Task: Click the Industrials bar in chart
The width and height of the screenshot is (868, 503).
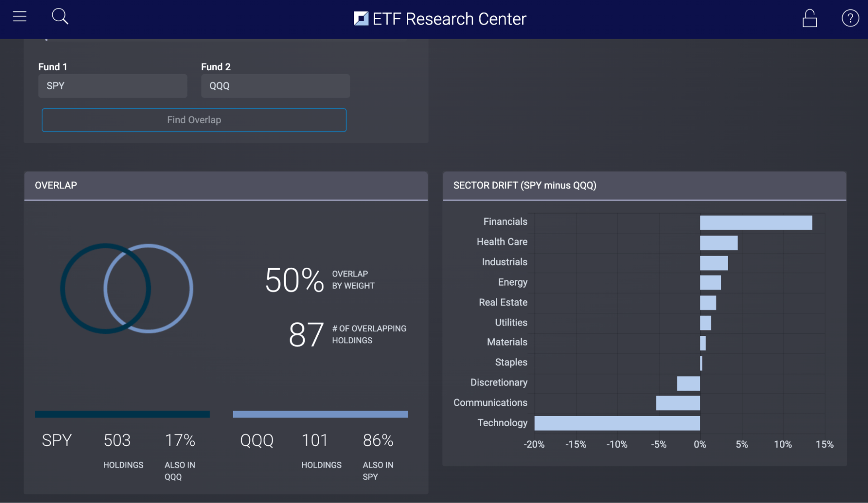Action: (x=714, y=263)
